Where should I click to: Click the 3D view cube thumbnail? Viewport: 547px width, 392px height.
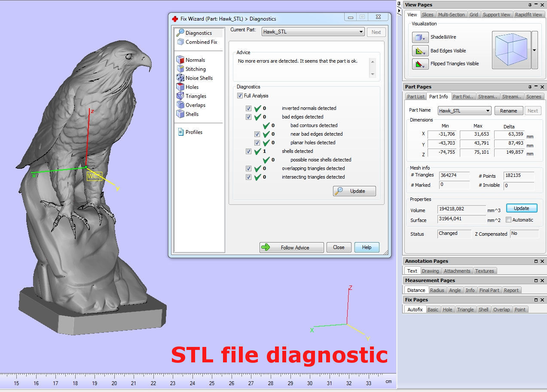coord(511,50)
